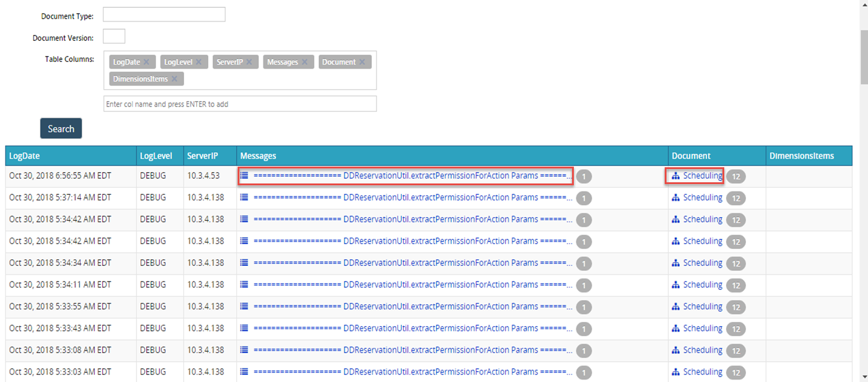Open the Scheduling document link at 6:56:55 AM
This screenshot has height=382, width=868.
tap(703, 176)
